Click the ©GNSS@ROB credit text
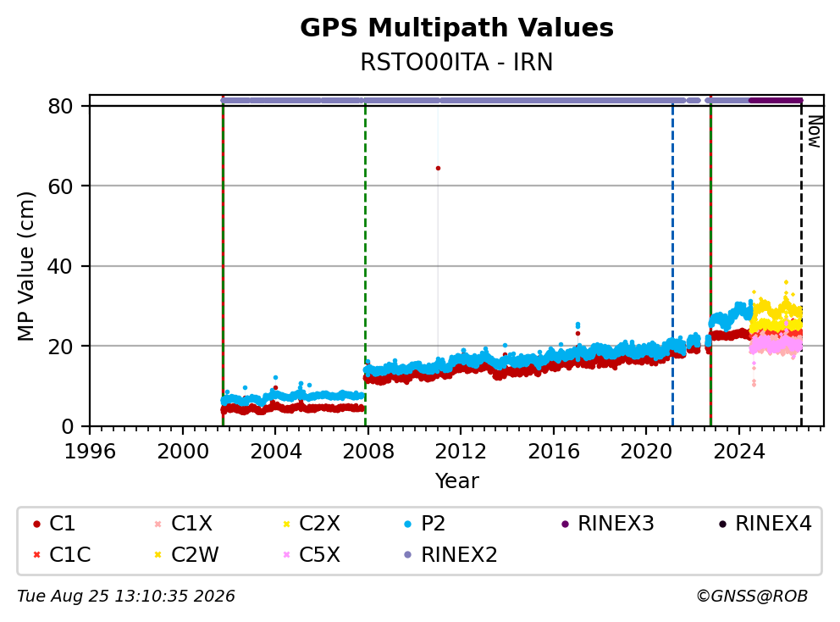The width and height of the screenshot is (840, 622). point(752,597)
